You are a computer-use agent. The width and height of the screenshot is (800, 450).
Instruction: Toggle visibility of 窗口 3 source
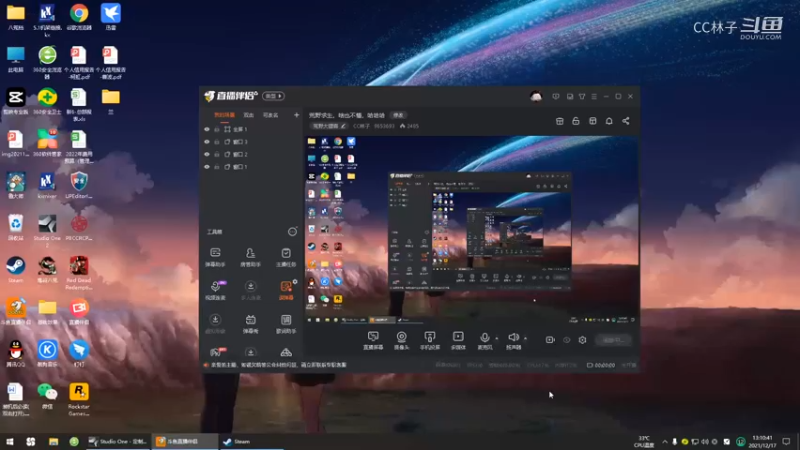(x=207, y=142)
